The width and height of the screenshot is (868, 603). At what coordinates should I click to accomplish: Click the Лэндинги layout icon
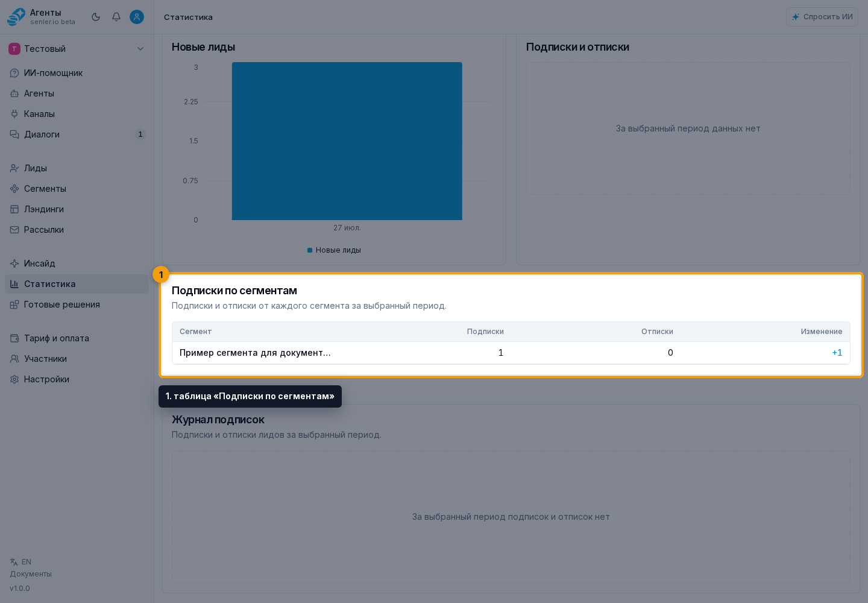coord(14,209)
